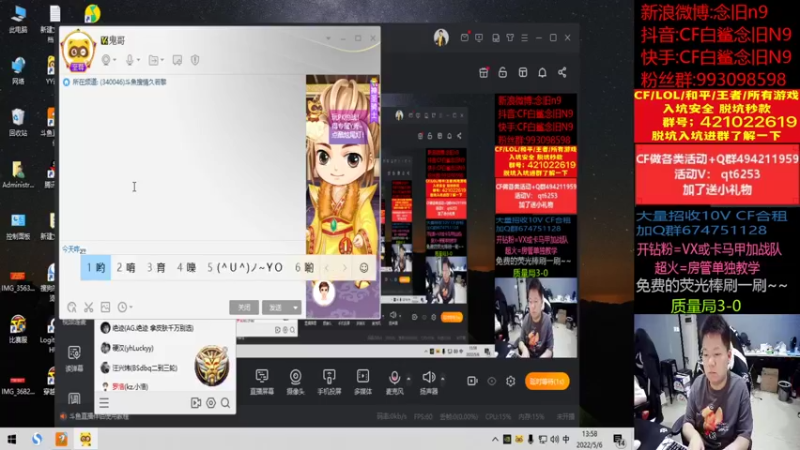This screenshot has width=800, height=450.
Task: Click the shield report icon in chat header
Action: tap(195, 60)
